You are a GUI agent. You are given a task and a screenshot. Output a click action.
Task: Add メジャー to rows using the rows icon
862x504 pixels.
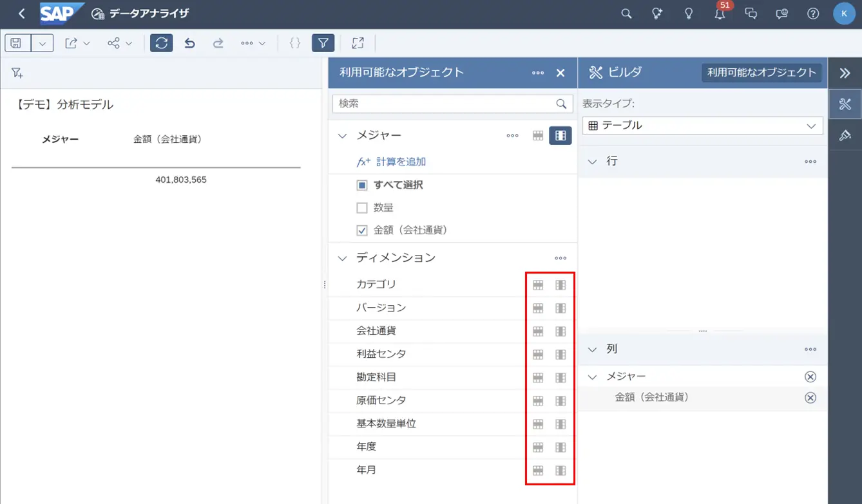coord(538,136)
